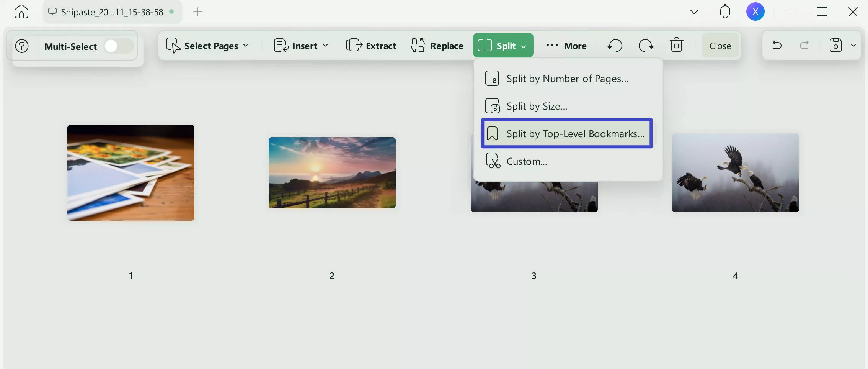Choose Split by Number of Pages

click(x=567, y=79)
